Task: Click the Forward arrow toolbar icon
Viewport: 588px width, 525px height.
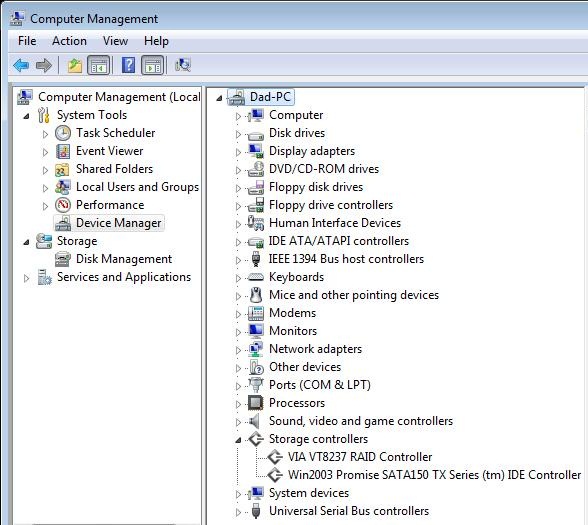Action: (44, 65)
